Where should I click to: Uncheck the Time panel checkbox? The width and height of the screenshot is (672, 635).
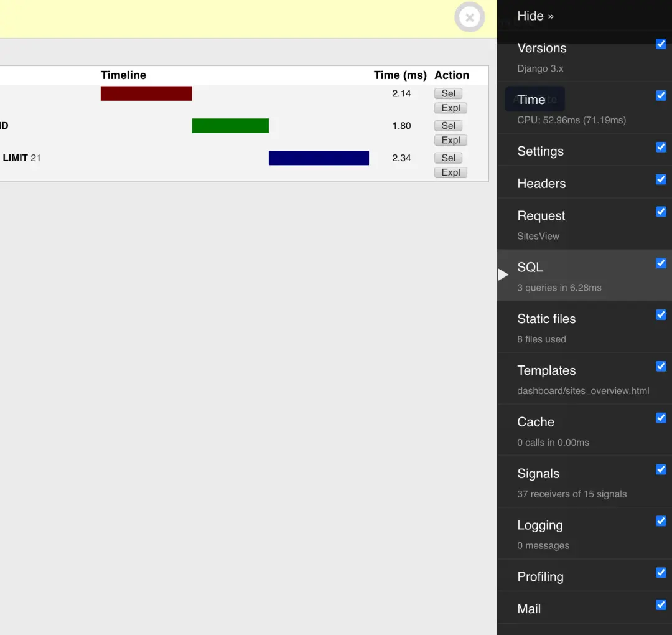pos(661,96)
